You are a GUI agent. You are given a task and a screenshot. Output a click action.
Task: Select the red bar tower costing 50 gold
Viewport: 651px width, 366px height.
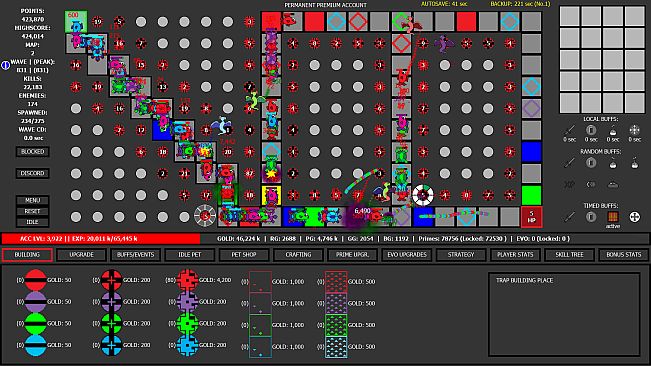[x=35, y=280]
